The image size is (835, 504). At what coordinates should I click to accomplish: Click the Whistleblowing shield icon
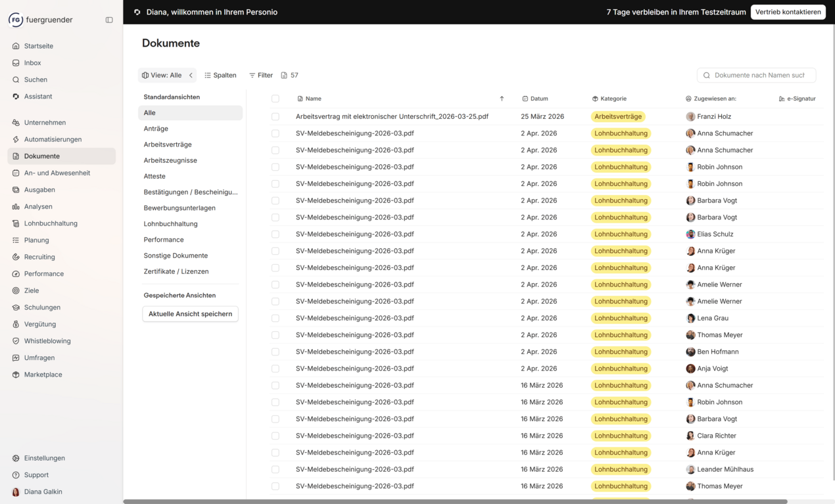click(x=16, y=341)
